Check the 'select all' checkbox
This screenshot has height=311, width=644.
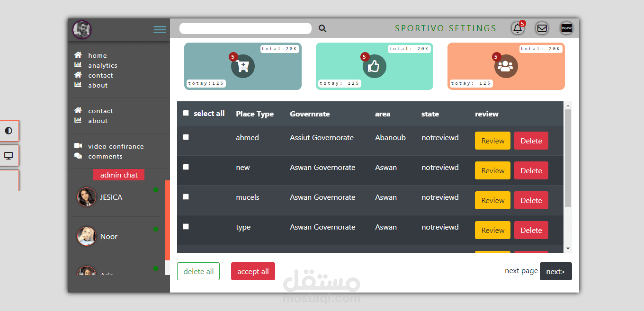coord(186,113)
